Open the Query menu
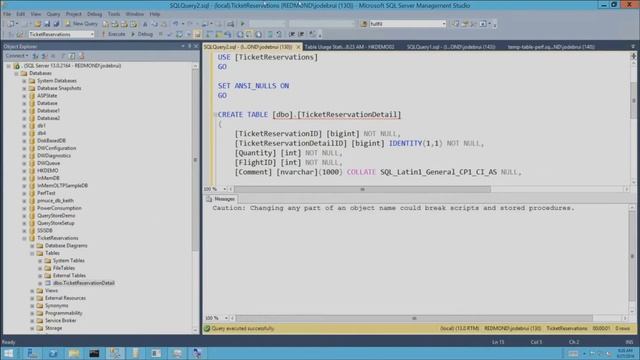 (53, 14)
